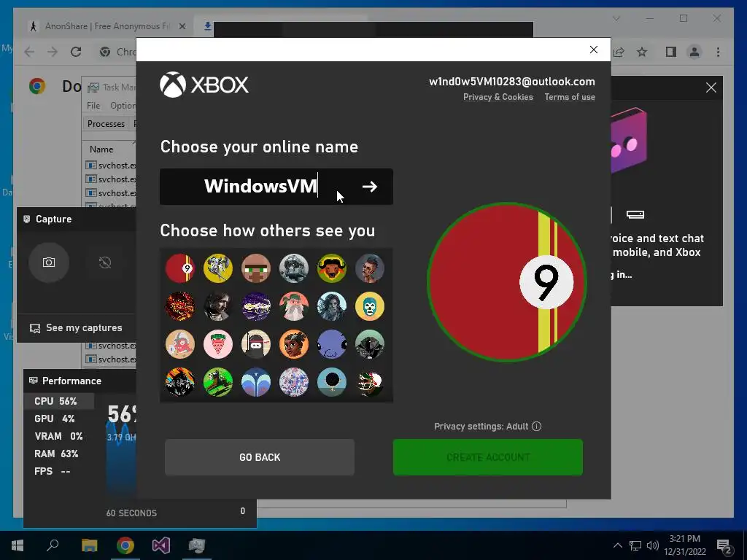This screenshot has width=747, height=560.
Task: Click the crossed-out record icon in Capture
Action: [105, 262]
